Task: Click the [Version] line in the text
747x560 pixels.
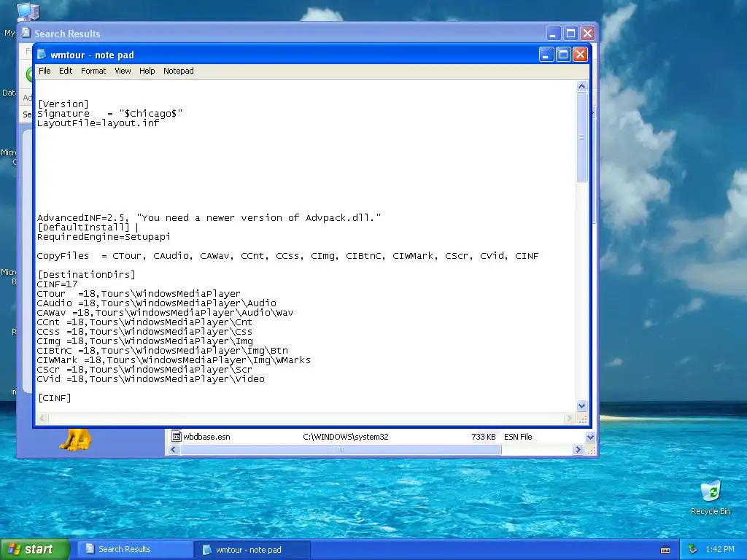Action: (x=63, y=104)
